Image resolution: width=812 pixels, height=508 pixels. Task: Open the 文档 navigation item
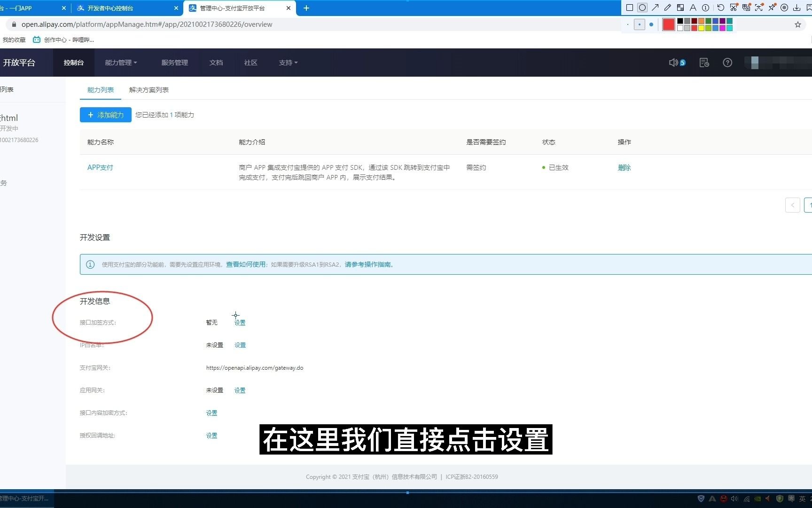[216, 62]
